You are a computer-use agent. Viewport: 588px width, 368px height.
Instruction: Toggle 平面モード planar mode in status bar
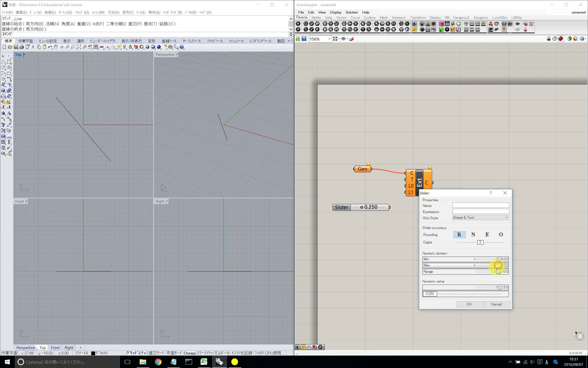pos(174,353)
